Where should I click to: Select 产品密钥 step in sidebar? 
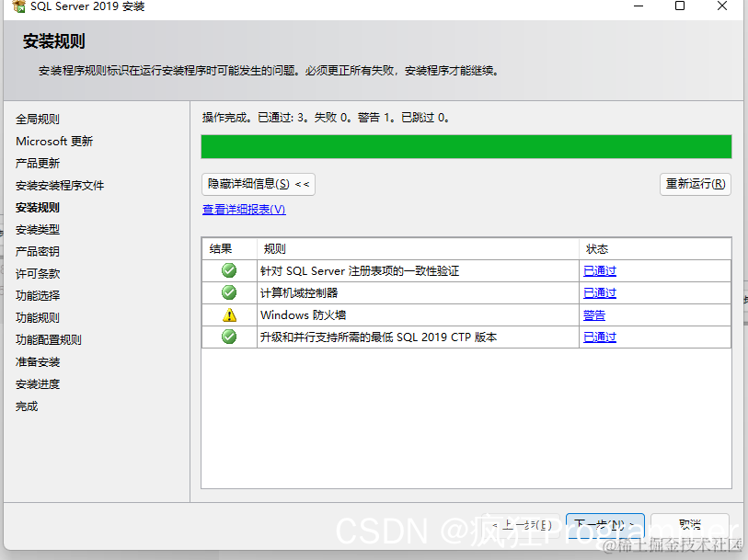(x=38, y=252)
